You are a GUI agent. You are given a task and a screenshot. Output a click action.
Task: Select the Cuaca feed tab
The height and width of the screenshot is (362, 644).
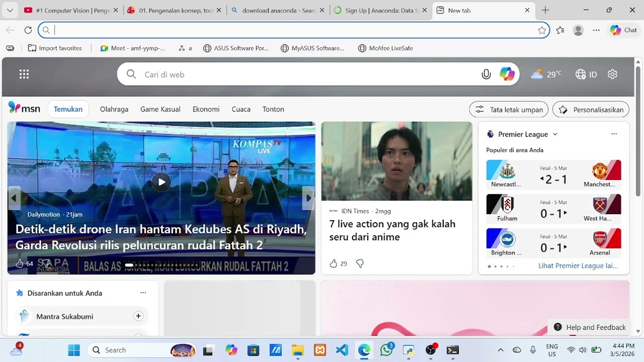click(x=241, y=109)
